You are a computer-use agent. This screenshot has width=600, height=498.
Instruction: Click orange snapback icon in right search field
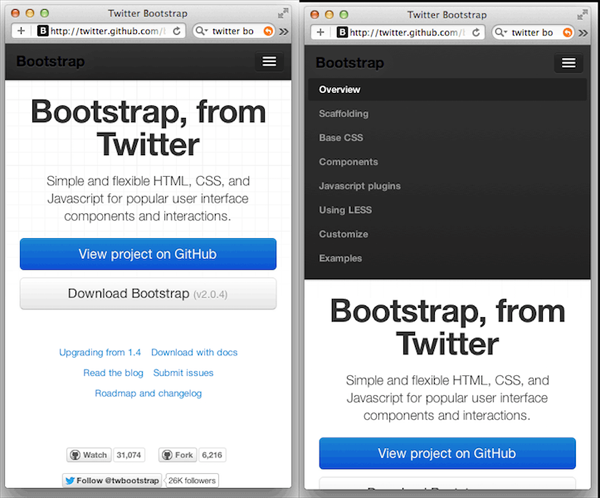(568, 33)
